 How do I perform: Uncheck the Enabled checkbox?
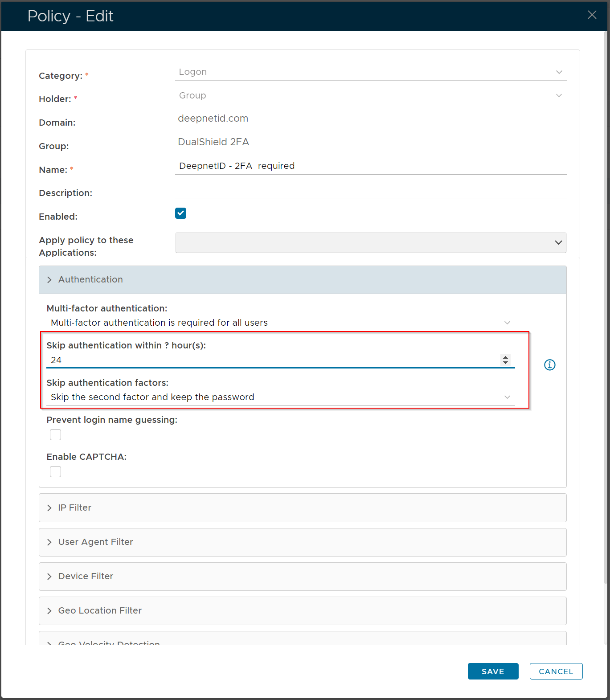point(180,213)
